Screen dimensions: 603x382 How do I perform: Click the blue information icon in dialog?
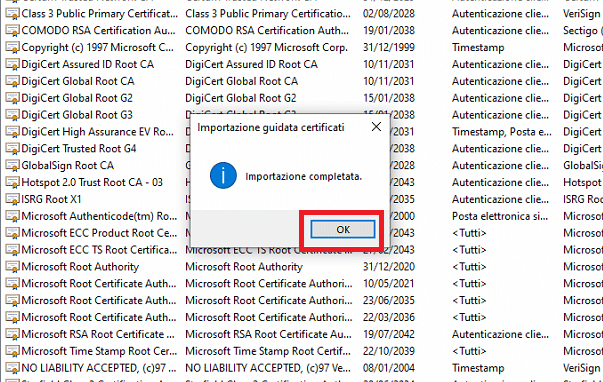[223, 175]
